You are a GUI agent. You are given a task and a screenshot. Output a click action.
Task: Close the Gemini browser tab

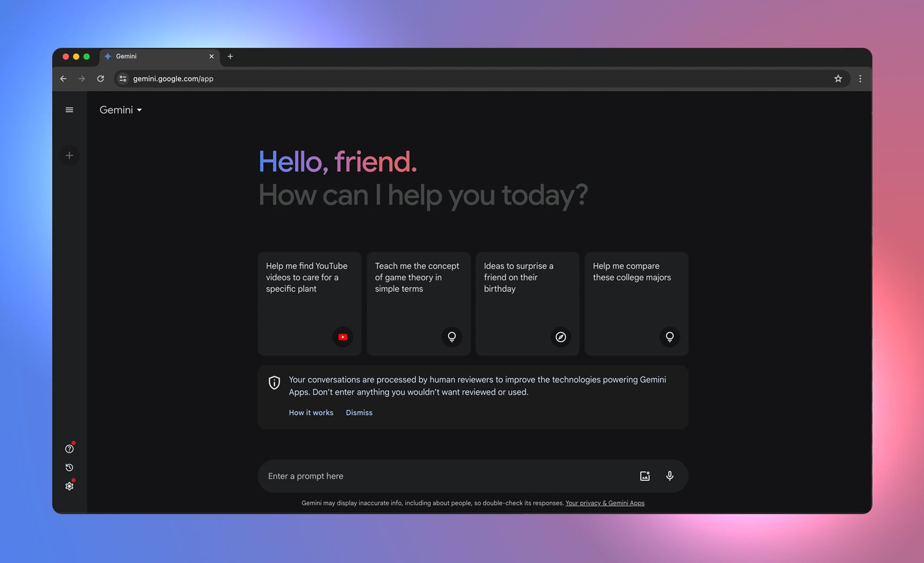click(211, 57)
